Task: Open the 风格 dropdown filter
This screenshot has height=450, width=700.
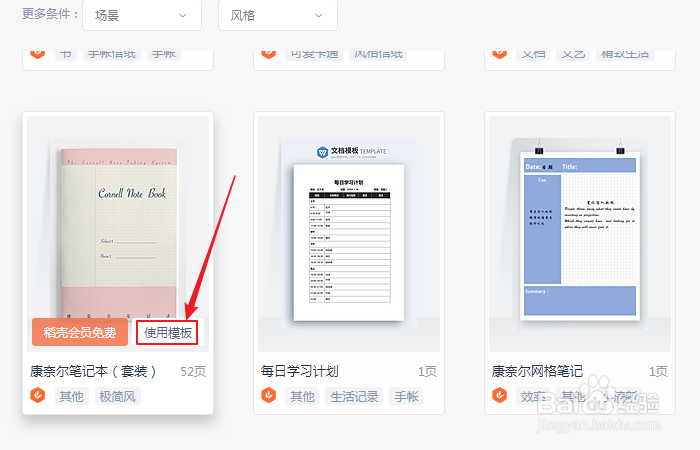Action: point(278,15)
